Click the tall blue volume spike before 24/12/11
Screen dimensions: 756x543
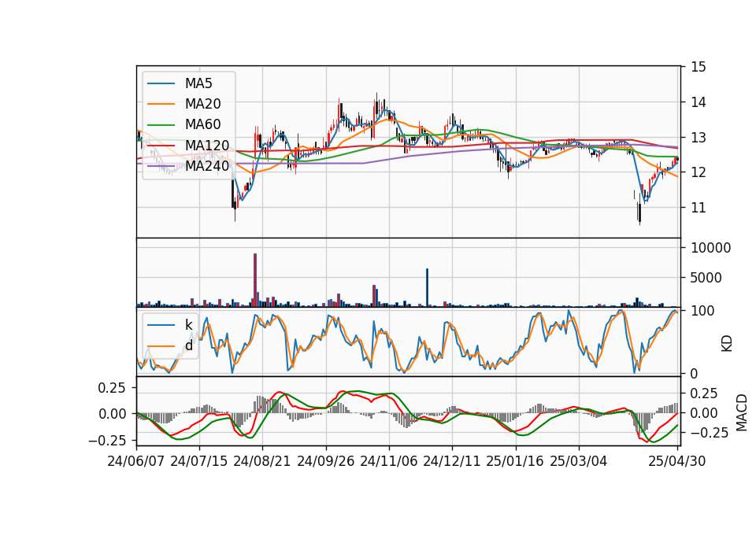tap(427, 288)
